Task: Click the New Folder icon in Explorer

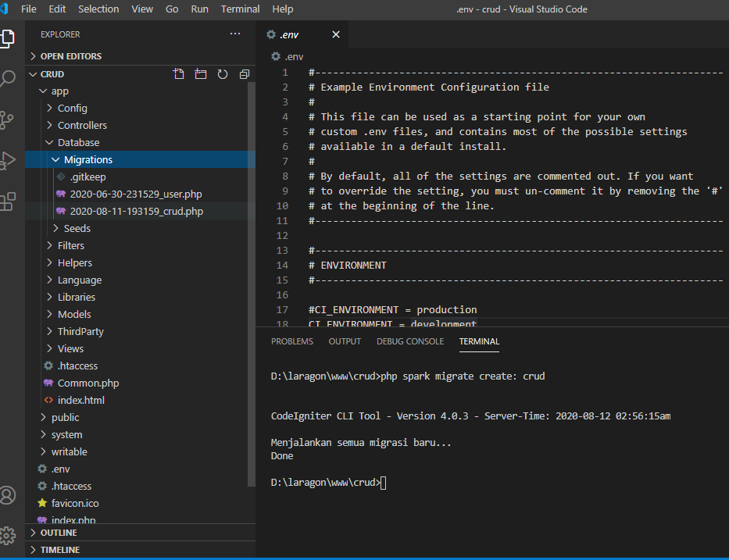Action: pyautogui.click(x=200, y=73)
